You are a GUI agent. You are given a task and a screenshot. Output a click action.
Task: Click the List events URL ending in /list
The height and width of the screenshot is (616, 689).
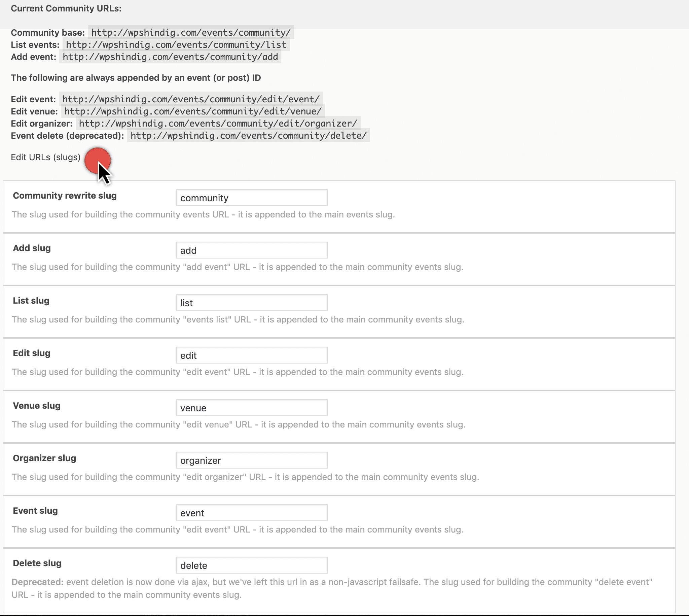(x=176, y=45)
